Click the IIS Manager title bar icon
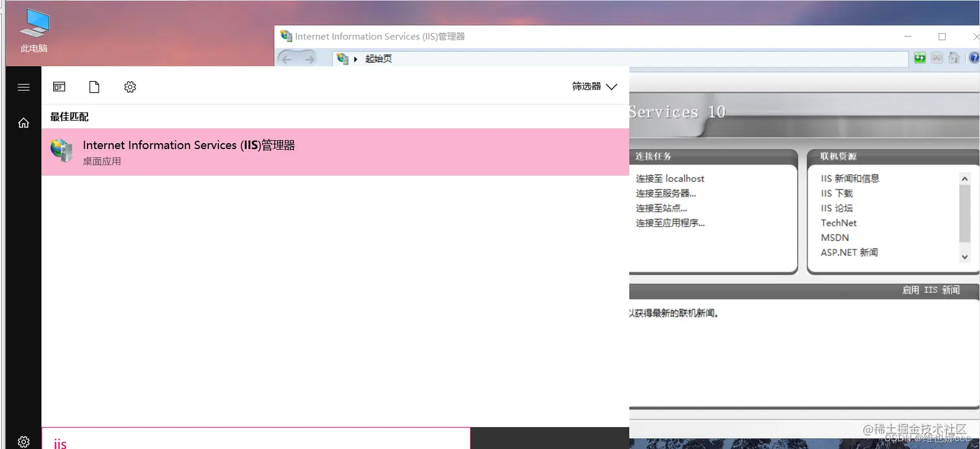Image resolution: width=980 pixels, height=449 pixels. [286, 36]
